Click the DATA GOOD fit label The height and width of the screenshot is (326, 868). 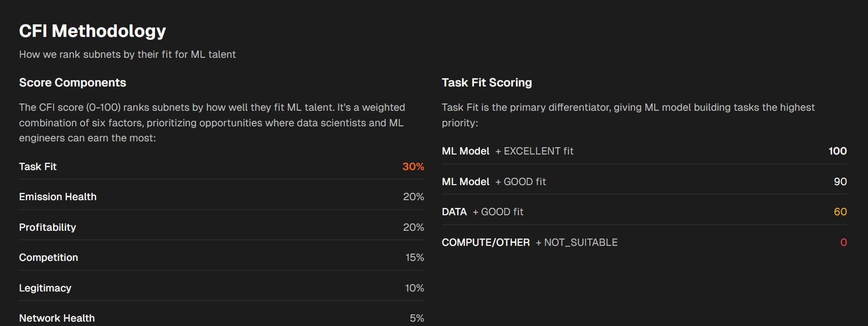click(482, 212)
